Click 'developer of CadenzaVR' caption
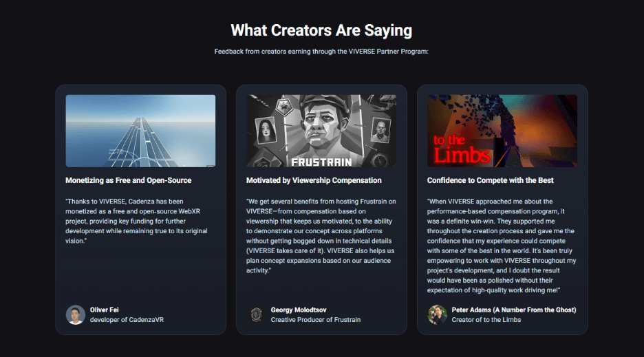 pyautogui.click(x=127, y=320)
